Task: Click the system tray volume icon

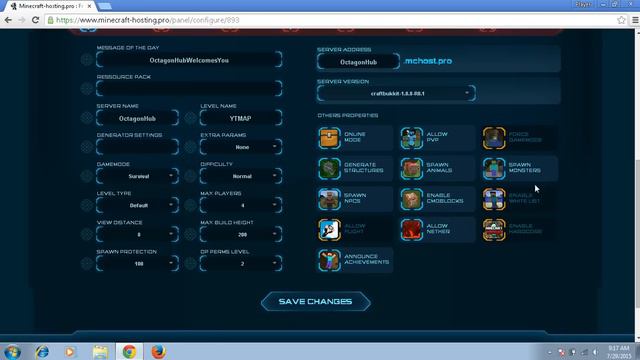Action: pyautogui.click(x=596, y=352)
